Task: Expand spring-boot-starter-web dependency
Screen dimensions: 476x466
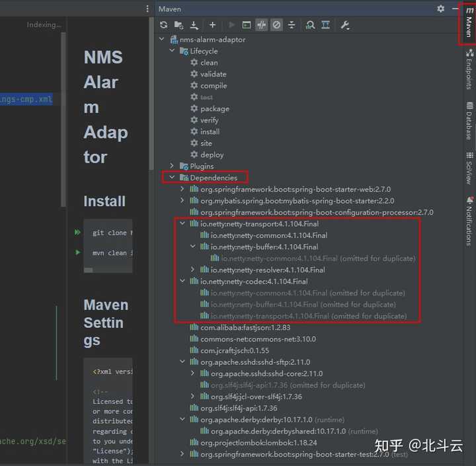Action: (182, 189)
